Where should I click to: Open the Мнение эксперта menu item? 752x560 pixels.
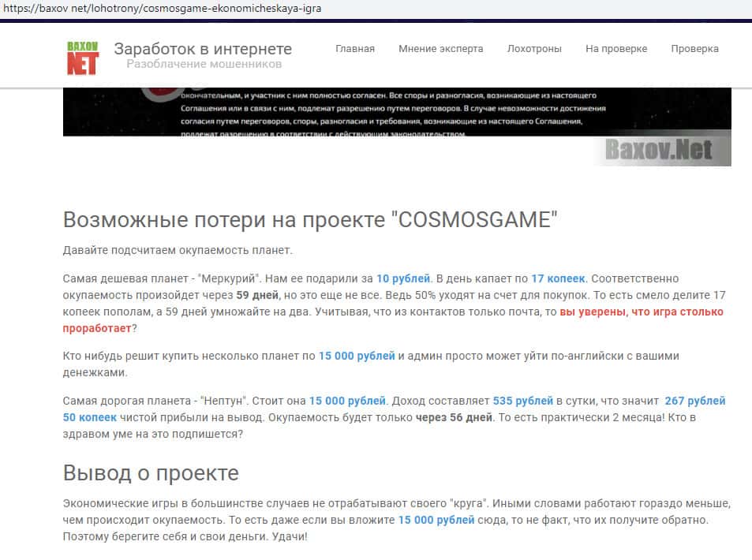[x=441, y=49]
